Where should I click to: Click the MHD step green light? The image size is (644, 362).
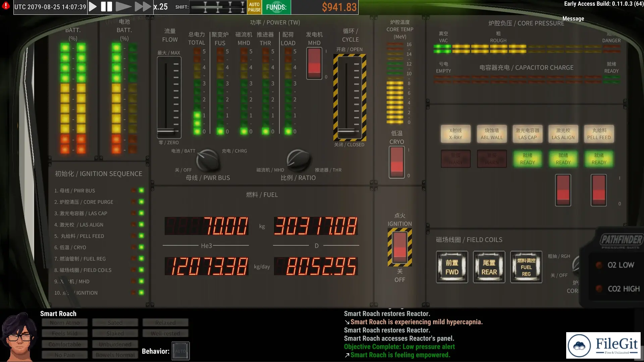[141, 281]
